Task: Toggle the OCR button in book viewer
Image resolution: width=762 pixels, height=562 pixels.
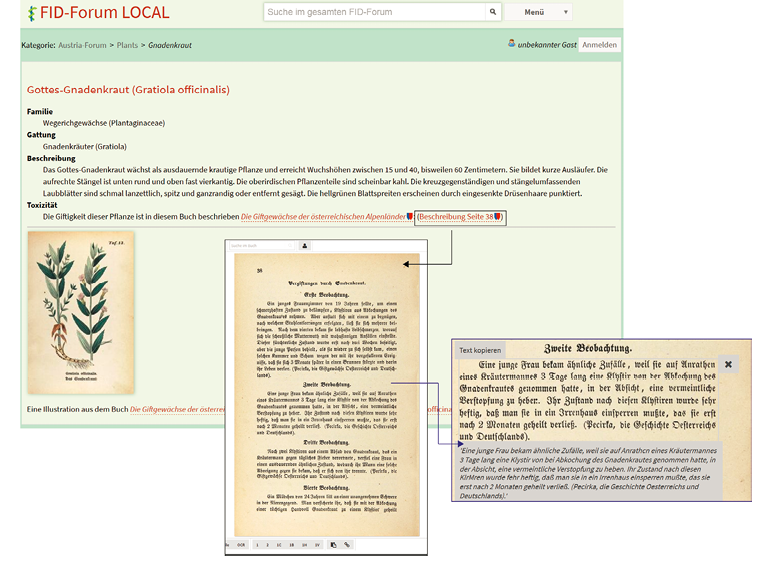Action: [241, 545]
